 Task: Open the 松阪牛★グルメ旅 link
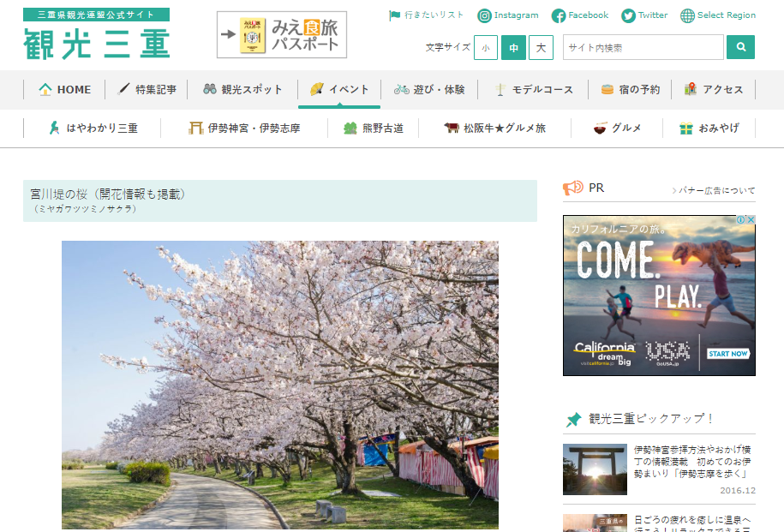coord(494,128)
